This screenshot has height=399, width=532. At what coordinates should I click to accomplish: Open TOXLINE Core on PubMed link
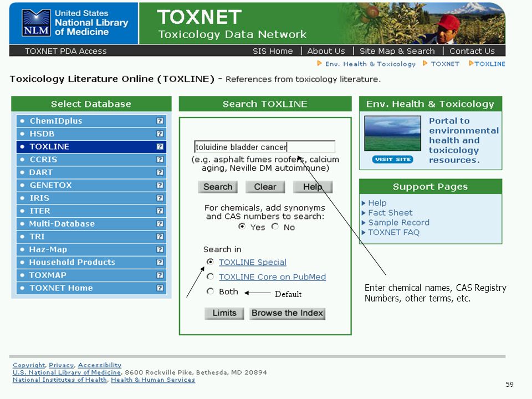coord(272,277)
